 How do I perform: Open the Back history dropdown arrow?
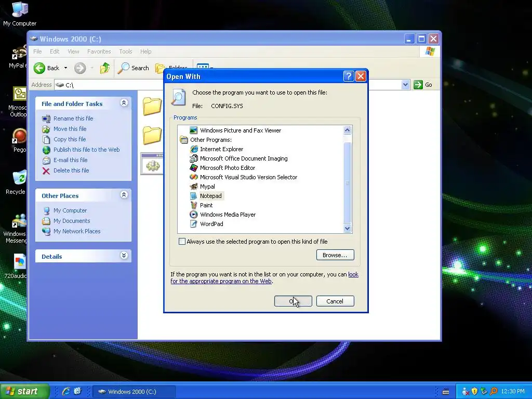66,68
